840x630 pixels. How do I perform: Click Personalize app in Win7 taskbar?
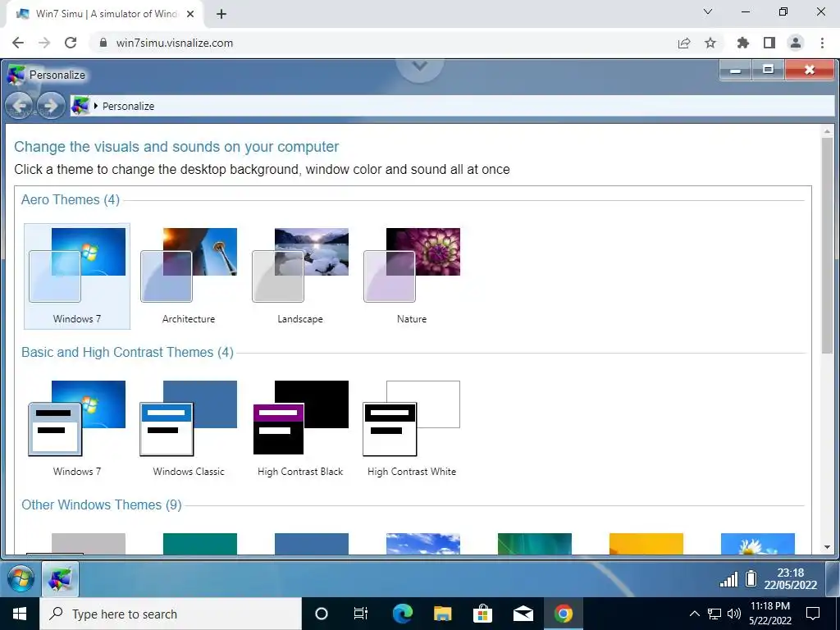pos(60,578)
